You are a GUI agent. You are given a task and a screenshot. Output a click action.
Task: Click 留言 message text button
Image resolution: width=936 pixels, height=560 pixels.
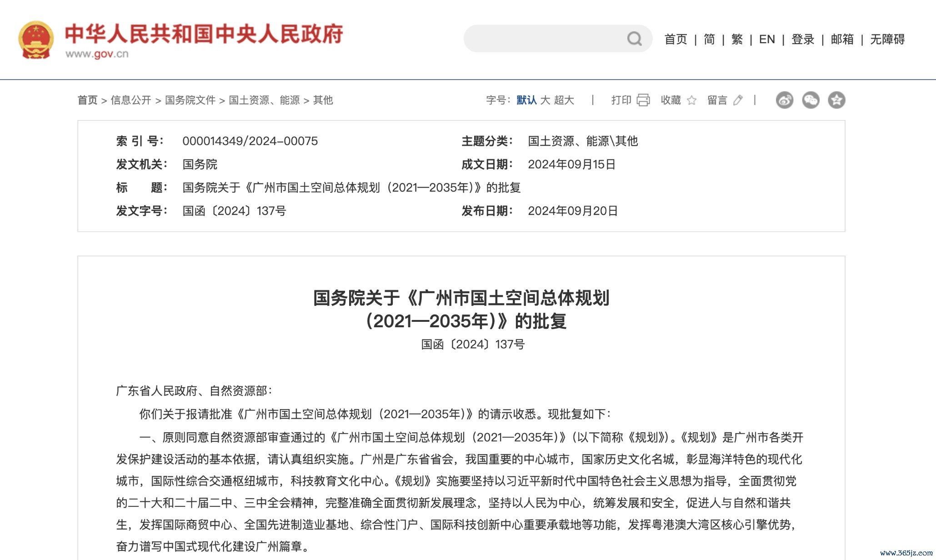[x=717, y=100]
